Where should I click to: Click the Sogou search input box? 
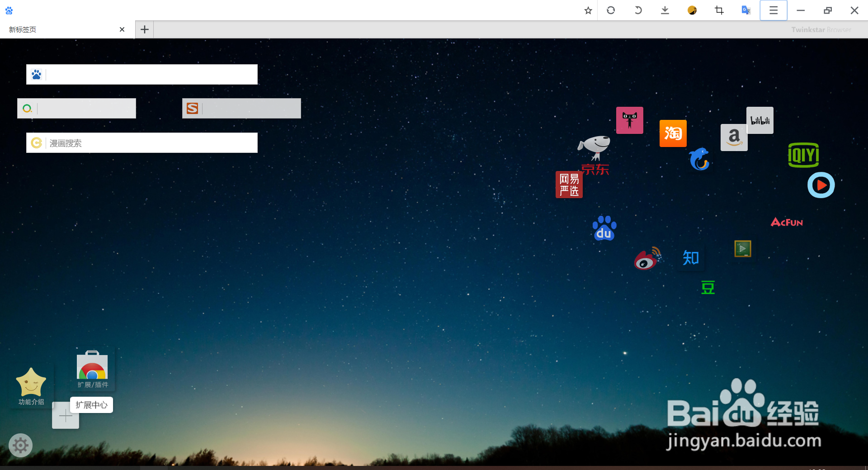pos(241,109)
